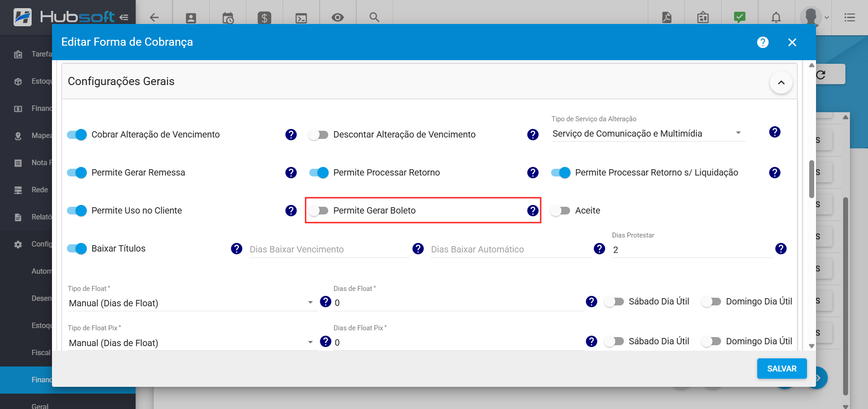The width and height of the screenshot is (868, 409).
Task: Open help for Descontar Alteração de Vencimento
Action: [533, 134]
